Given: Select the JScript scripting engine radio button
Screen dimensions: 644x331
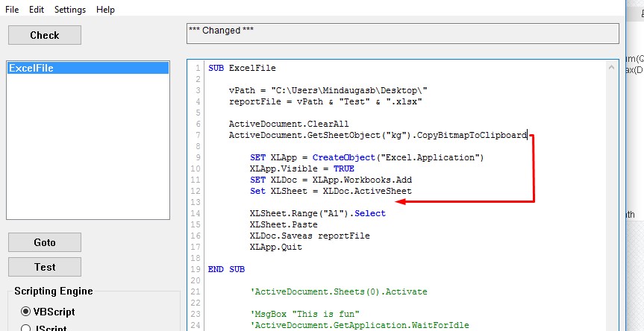Looking at the screenshot, I should click(x=25, y=328).
